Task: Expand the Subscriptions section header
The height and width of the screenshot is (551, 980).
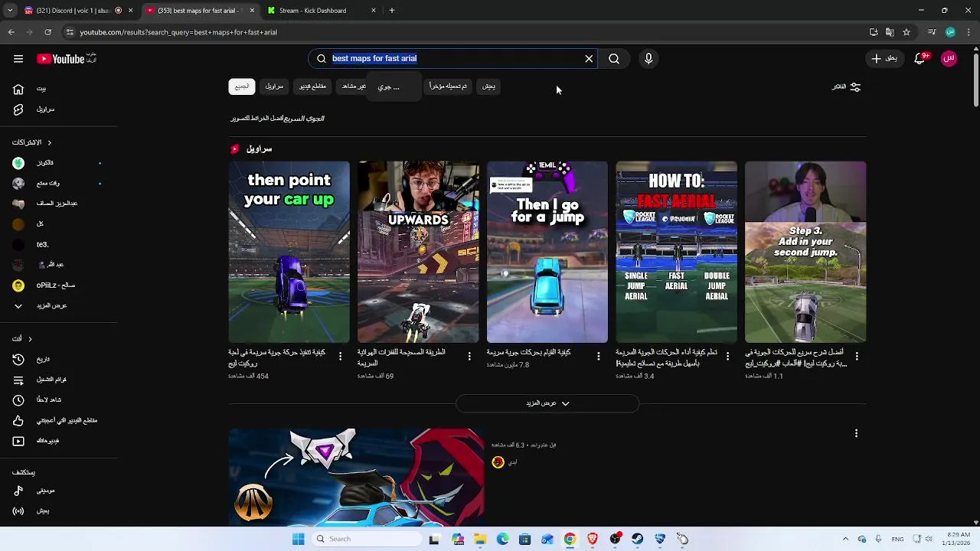Action: 31,142
